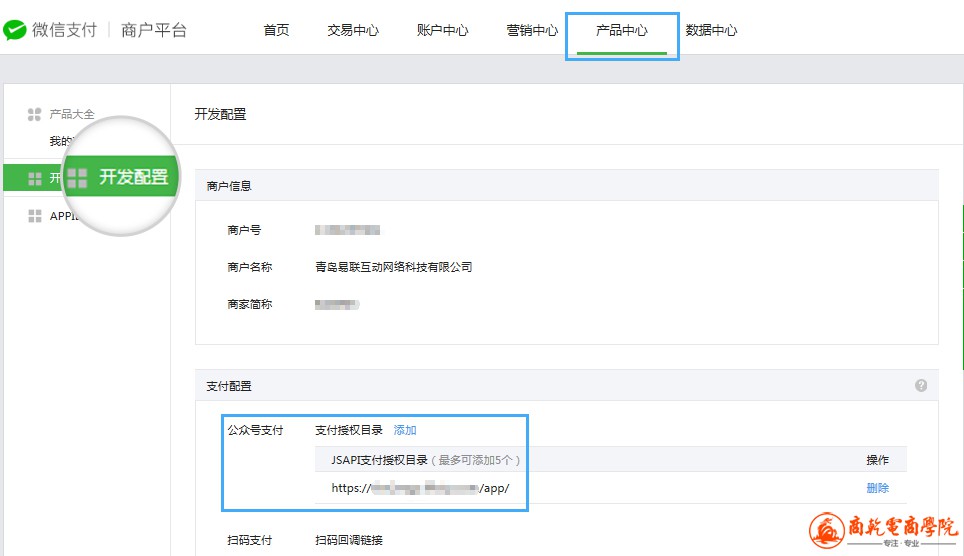Click the grid icon beside APP sidebar item
Viewport: 964px width, 556px height.
tap(34, 216)
